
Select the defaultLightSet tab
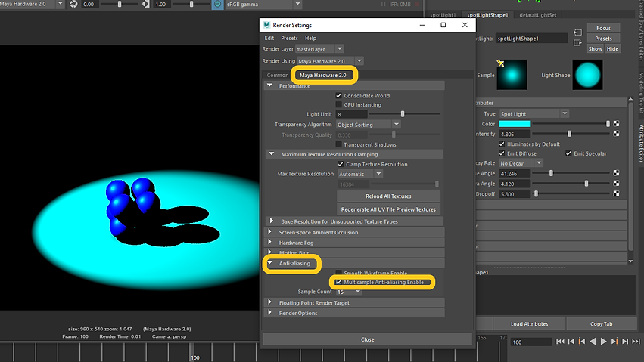537,15
